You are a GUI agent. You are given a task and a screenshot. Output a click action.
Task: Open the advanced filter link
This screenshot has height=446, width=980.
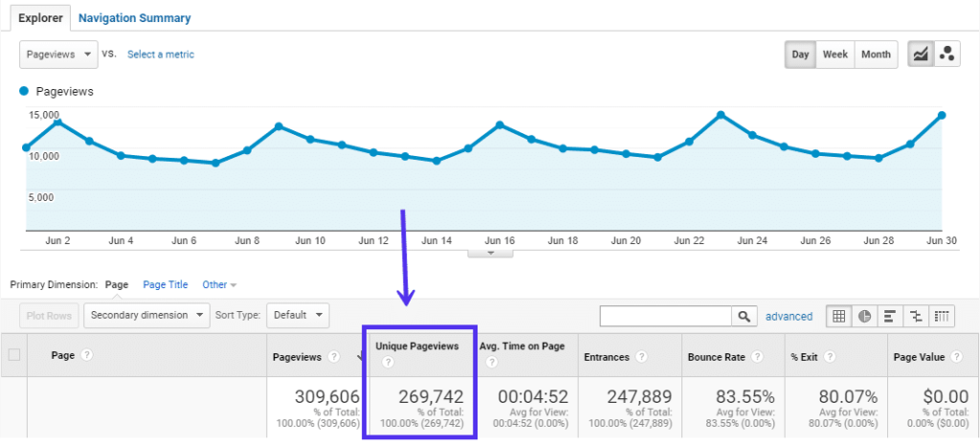point(789,316)
